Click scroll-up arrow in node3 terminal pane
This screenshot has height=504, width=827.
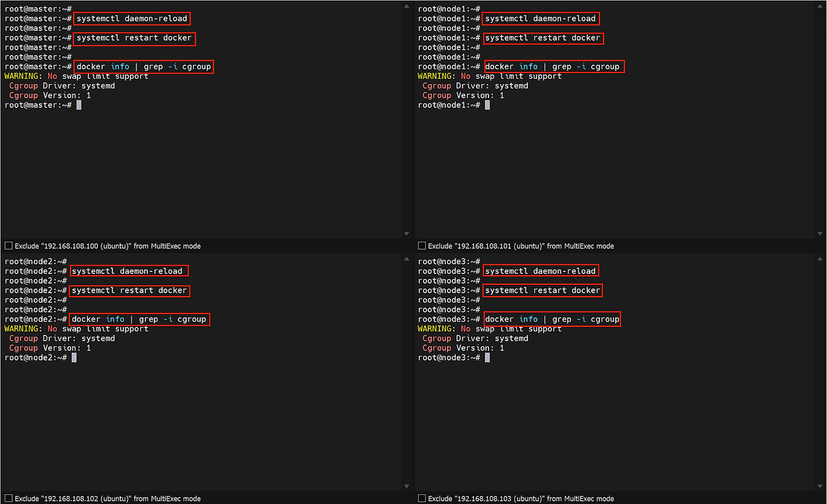(x=820, y=260)
